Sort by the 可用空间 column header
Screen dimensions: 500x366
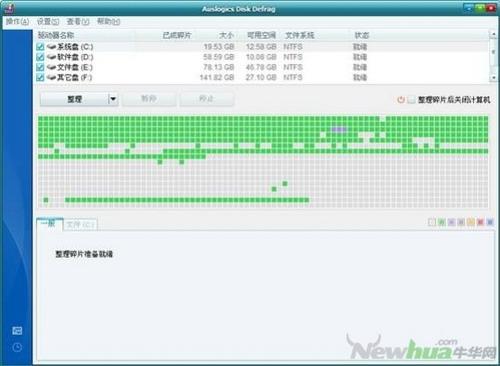[261, 35]
